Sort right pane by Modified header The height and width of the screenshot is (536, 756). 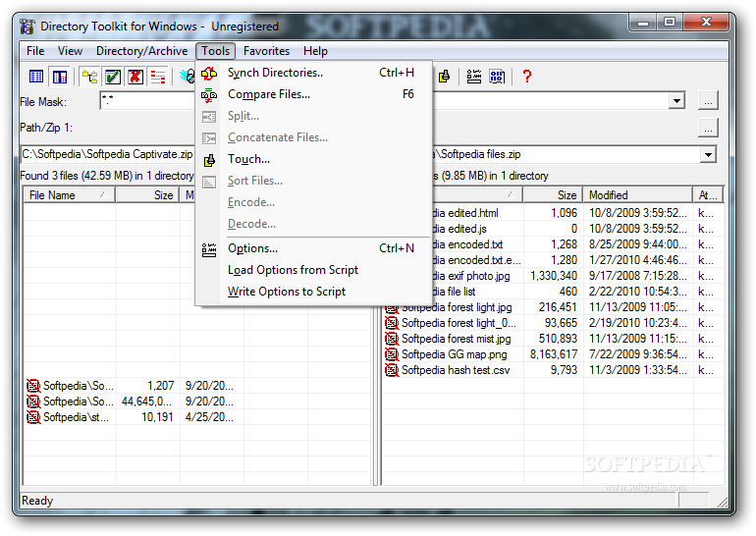tap(637, 195)
